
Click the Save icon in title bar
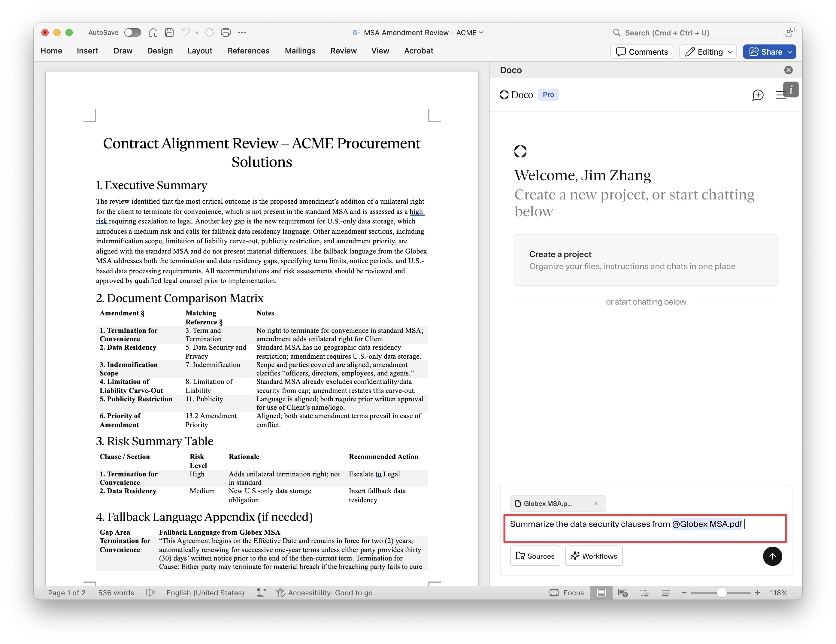(169, 32)
